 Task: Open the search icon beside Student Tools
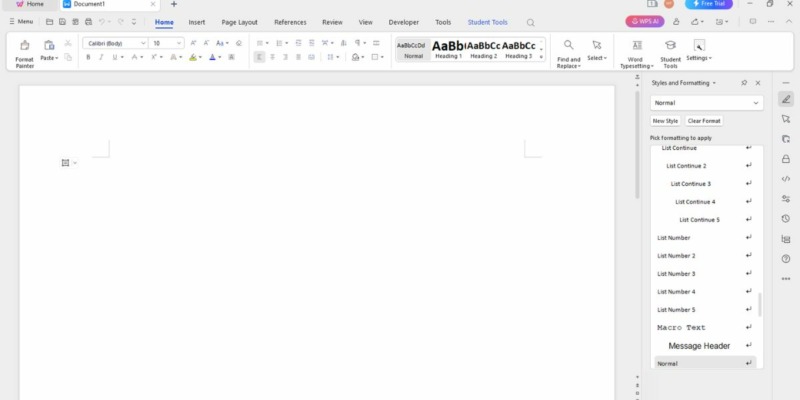(531, 22)
